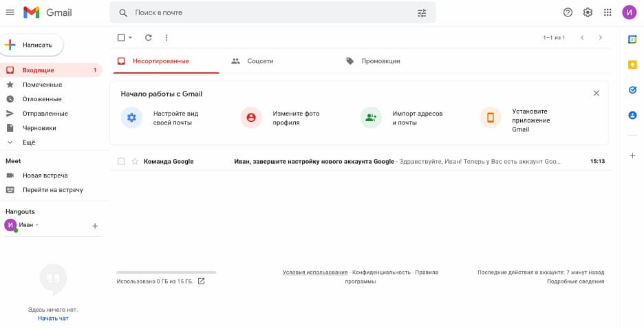Image resolution: width=644 pixels, height=329 pixels.
Task: Open 'Конфиденциальность' link
Action: pos(382,273)
